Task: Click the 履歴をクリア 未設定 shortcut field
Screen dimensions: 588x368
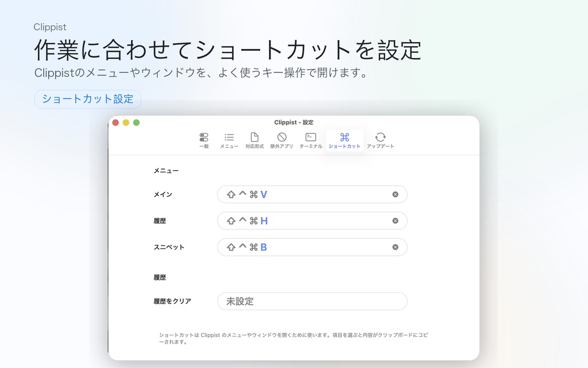Action: click(x=312, y=301)
